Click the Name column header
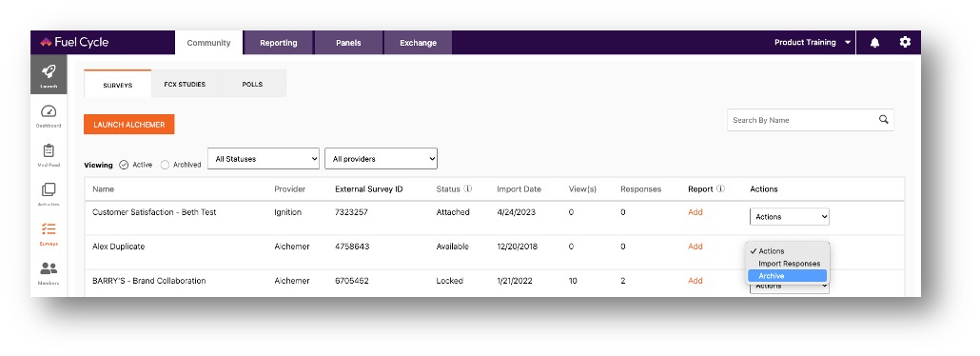 (x=103, y=189)
